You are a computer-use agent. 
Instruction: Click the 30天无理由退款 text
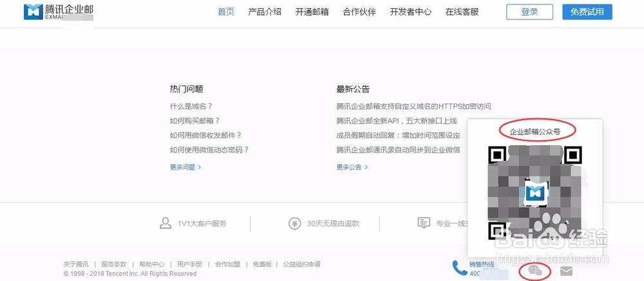point(333,224)
